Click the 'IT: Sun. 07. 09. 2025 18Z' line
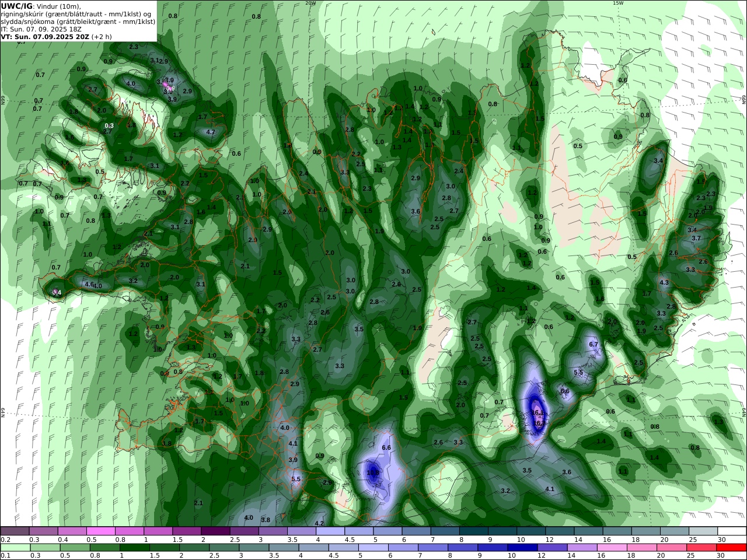This screenshot has width=747, height=560. 43,29
